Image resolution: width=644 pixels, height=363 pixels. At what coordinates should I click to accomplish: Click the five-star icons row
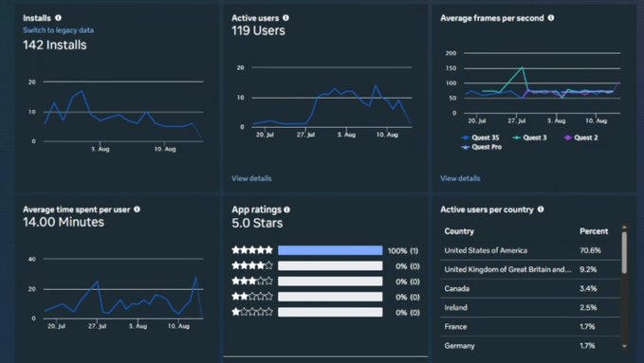tap(252, 249)
